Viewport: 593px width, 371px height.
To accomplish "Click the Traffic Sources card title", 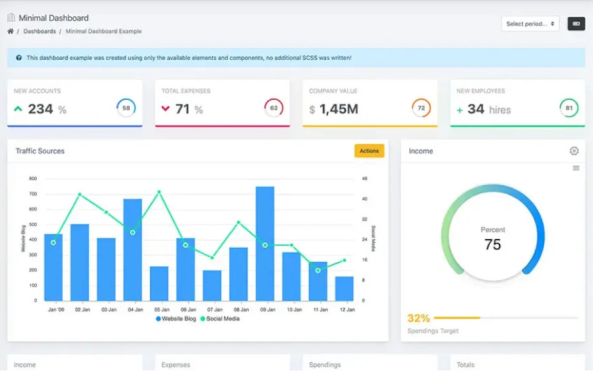I will [x=40, y=151].
